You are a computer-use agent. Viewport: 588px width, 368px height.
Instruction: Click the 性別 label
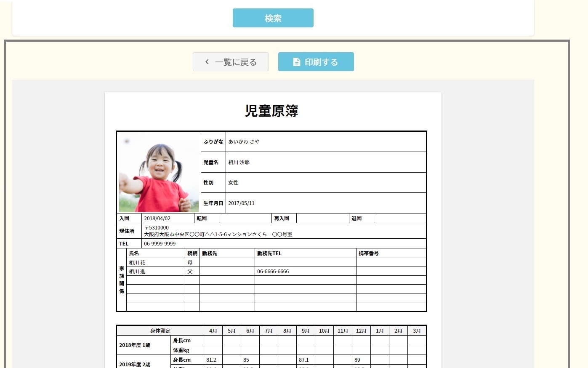(208, 183)
